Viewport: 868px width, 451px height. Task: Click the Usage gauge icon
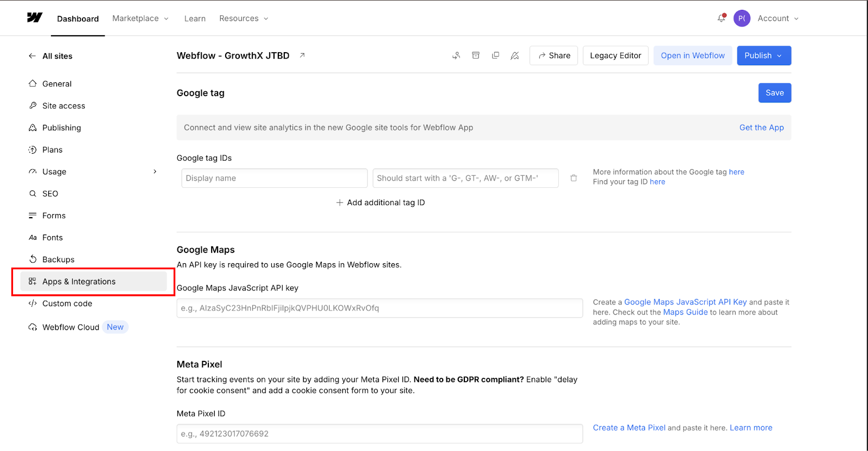point(33,171)
